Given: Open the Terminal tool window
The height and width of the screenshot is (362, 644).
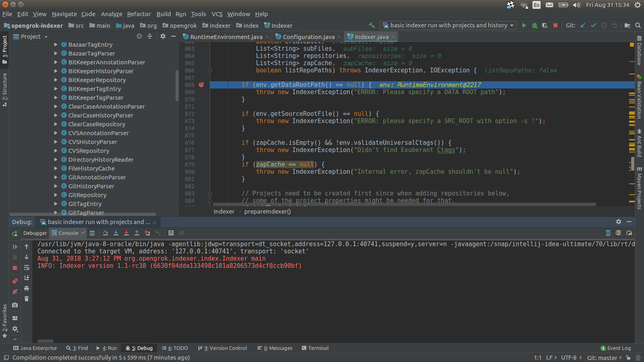Looking at the screenshot, I should point(315,348).
